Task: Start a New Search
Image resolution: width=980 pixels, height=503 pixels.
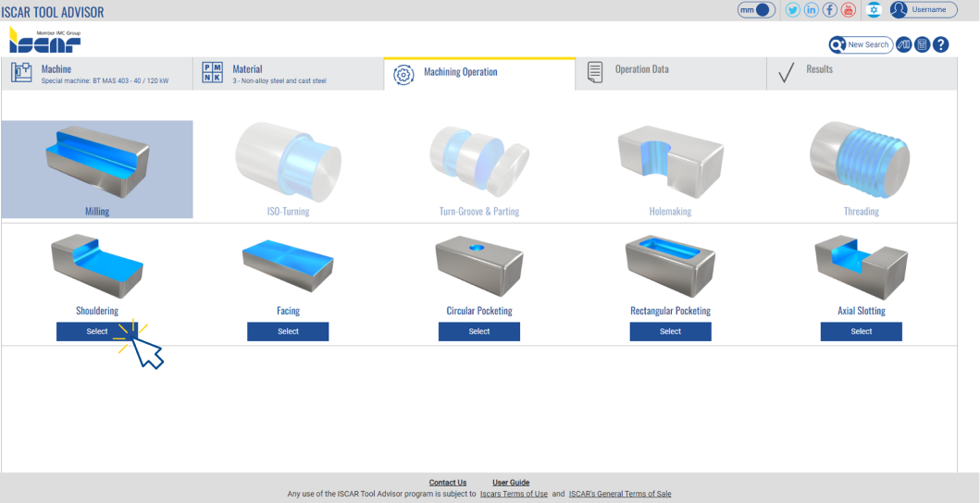Action: tap(861, 45)
